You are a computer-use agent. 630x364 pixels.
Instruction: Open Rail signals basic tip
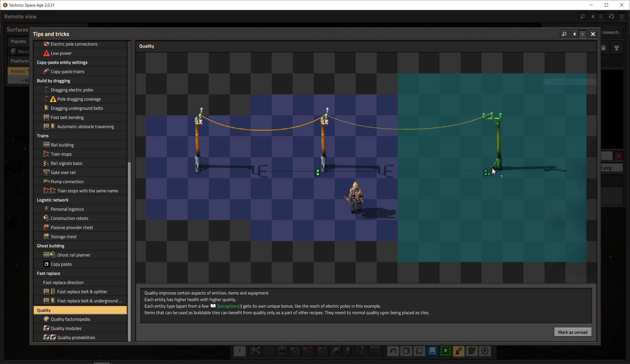coord(80,163)
